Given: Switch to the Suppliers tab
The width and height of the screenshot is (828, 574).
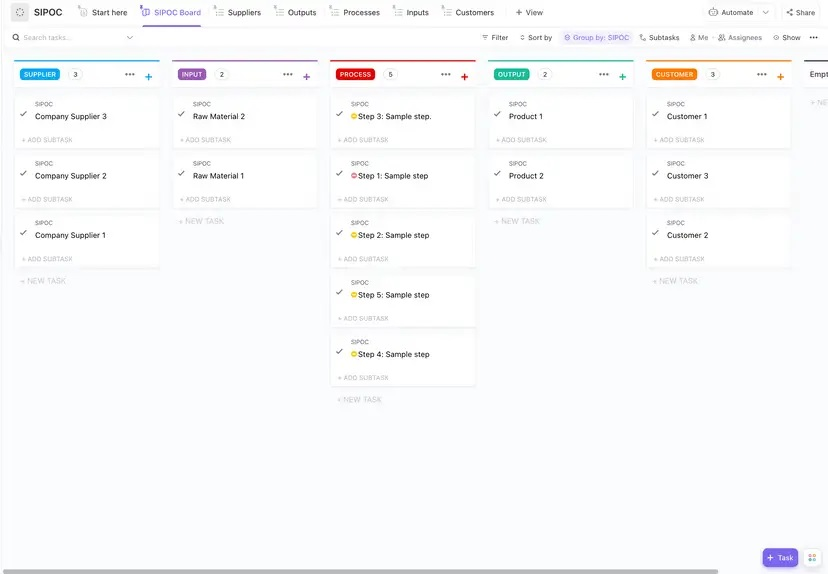Looking at the screenshot, I should point(238,12).
